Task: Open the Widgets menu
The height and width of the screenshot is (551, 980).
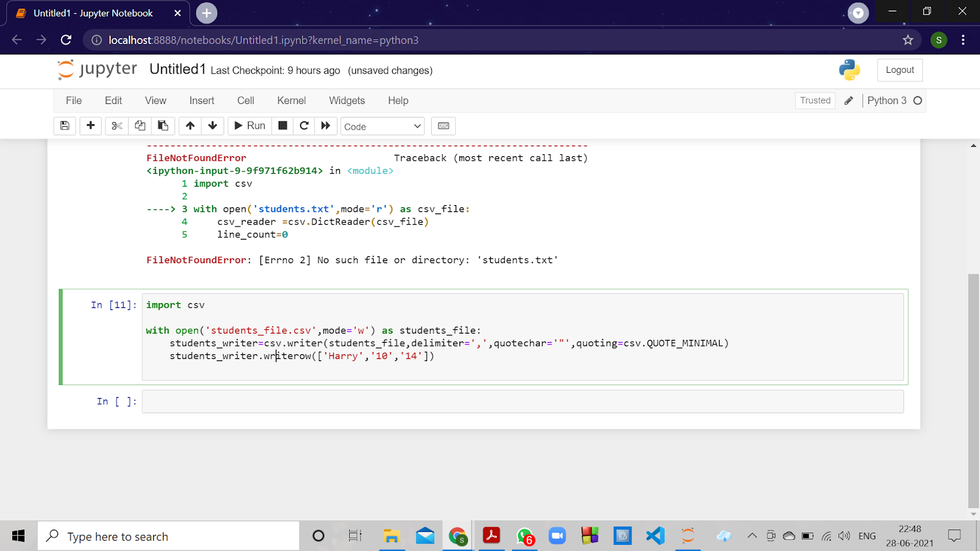Action: point(347,100)
